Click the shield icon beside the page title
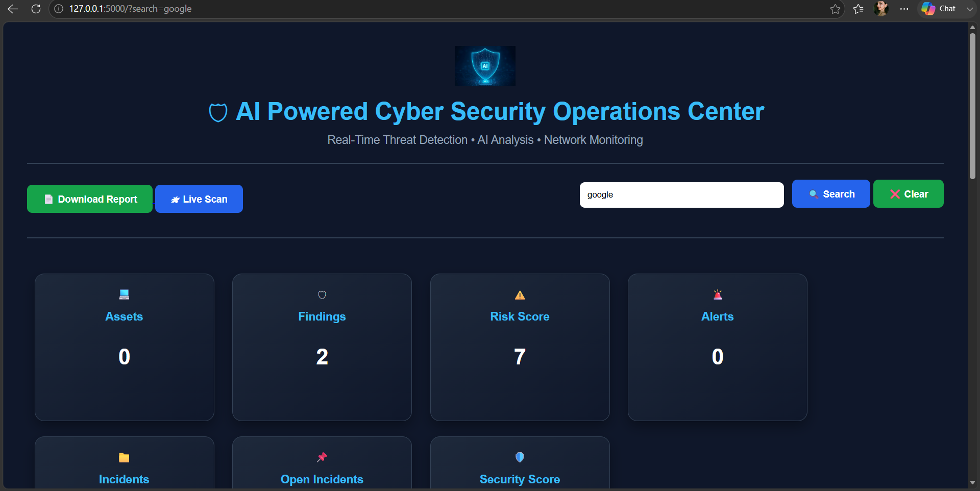Viewport: 980px width, 491px height. tap(218, 112)
